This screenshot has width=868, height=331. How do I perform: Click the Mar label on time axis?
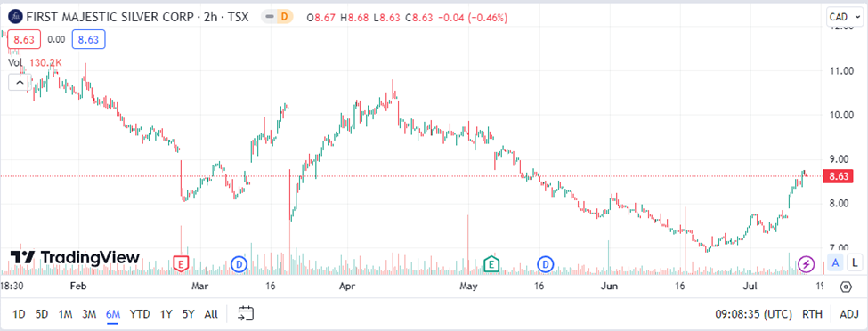[199, 287]
